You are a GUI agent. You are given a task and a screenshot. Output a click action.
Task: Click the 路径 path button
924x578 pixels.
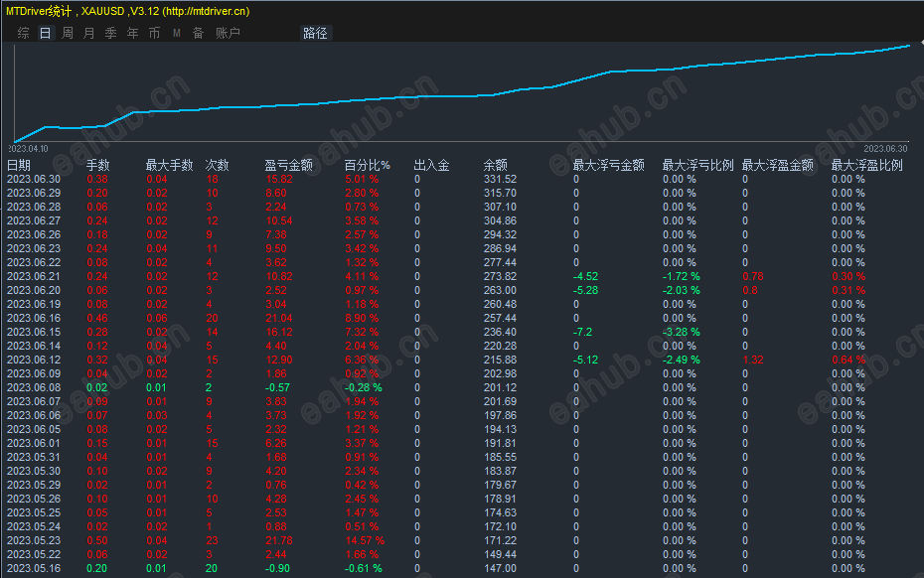coord(315,33)
